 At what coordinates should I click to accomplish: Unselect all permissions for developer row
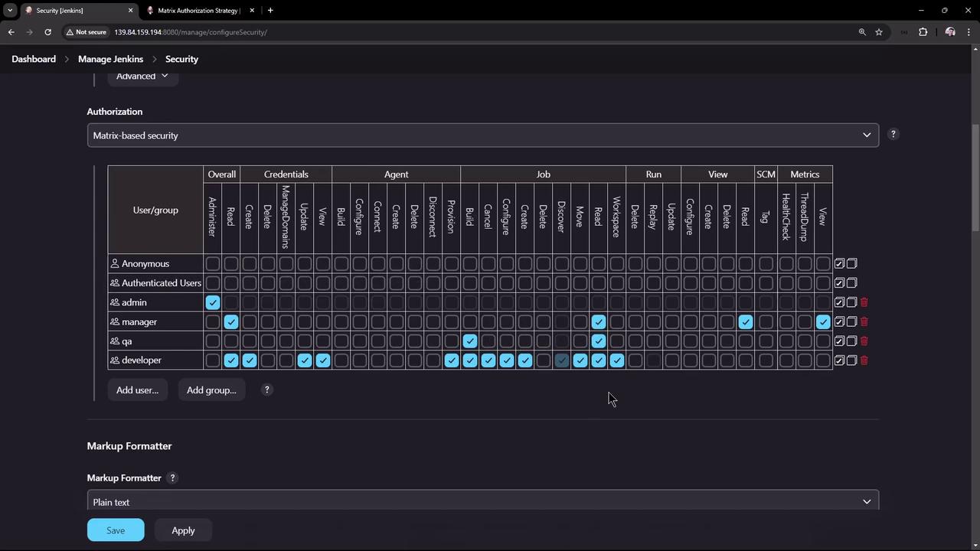pos(851,360)
